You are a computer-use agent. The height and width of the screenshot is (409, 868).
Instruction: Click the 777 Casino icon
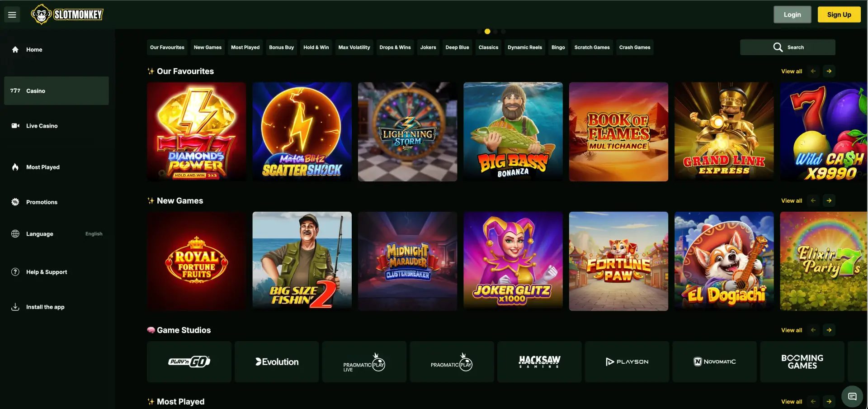[15, 91]
